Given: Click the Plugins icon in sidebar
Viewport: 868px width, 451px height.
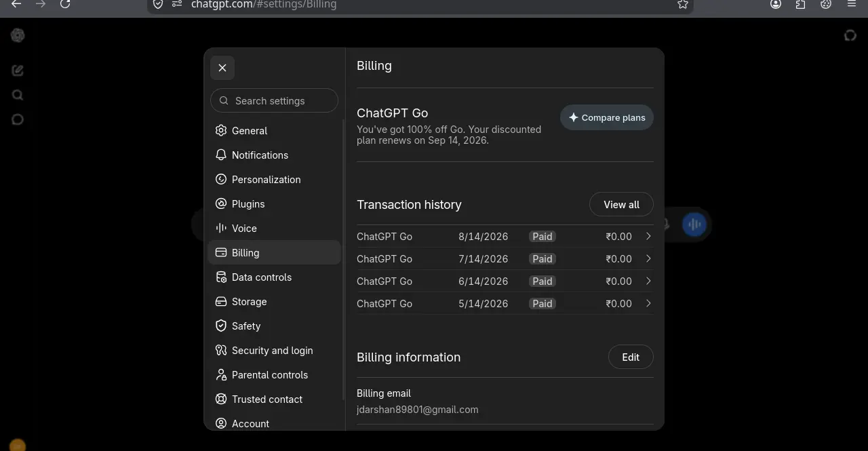Looking at the screenshot, I should tap(220, 203).
